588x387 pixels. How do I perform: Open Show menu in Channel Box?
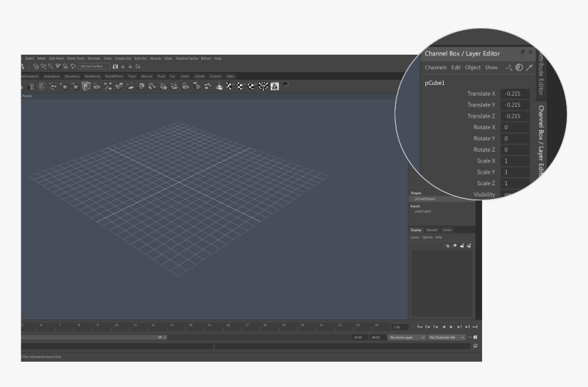[x=491, y=68]
